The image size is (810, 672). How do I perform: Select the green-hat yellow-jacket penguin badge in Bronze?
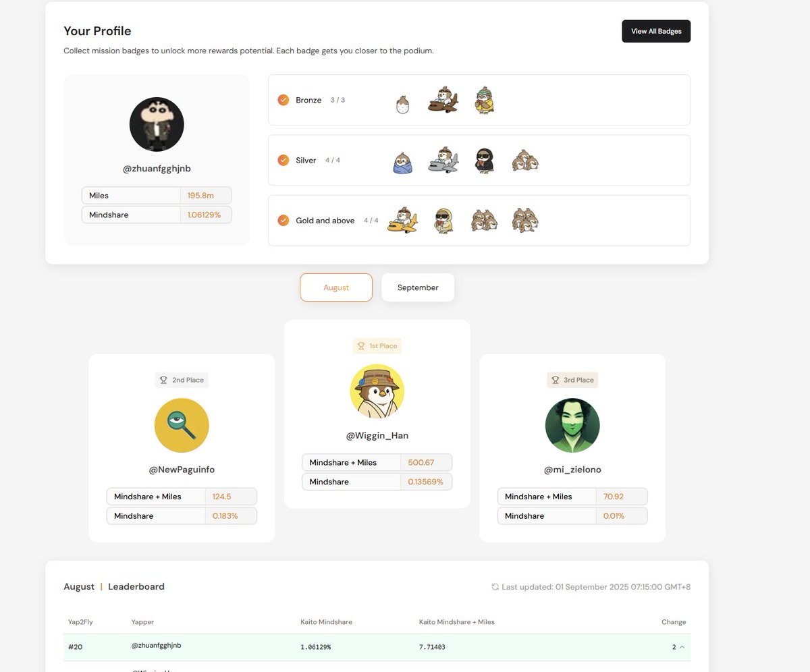pos(483,100)
